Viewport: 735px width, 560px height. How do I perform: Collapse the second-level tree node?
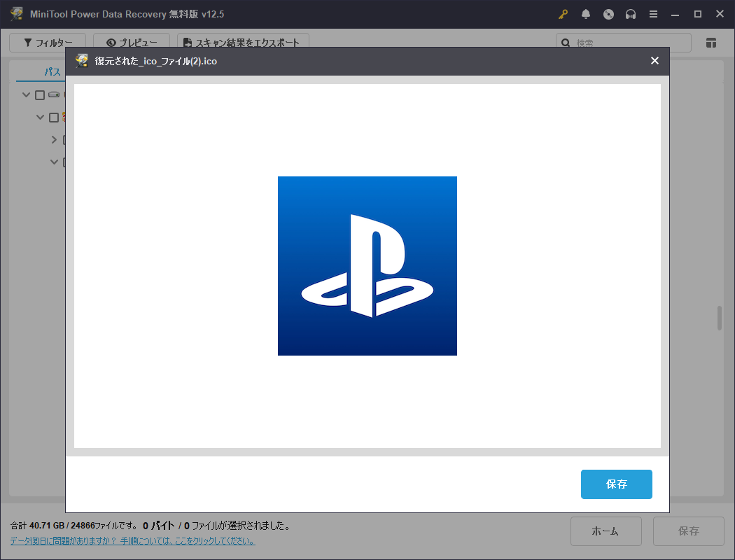pos(41,117)
